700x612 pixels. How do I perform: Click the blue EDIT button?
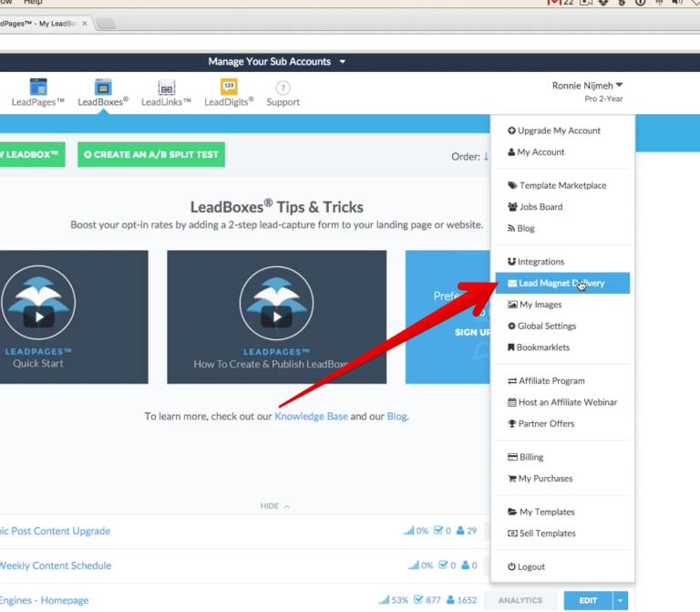click(x=589, y=600)
